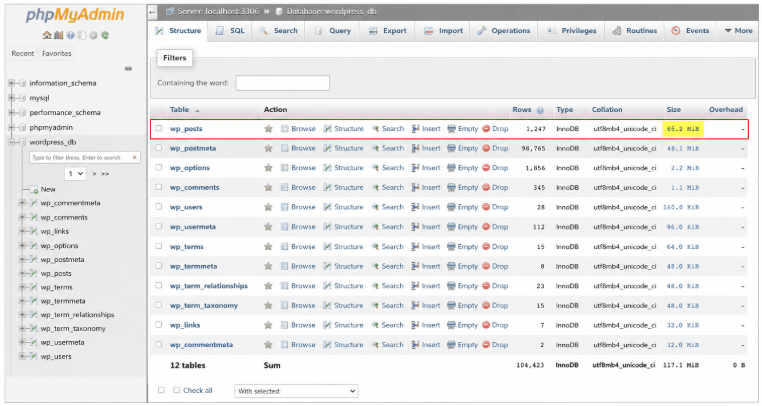Click the New table icon in tree
This screenshot has width=762, height=406.
(34, 189)
